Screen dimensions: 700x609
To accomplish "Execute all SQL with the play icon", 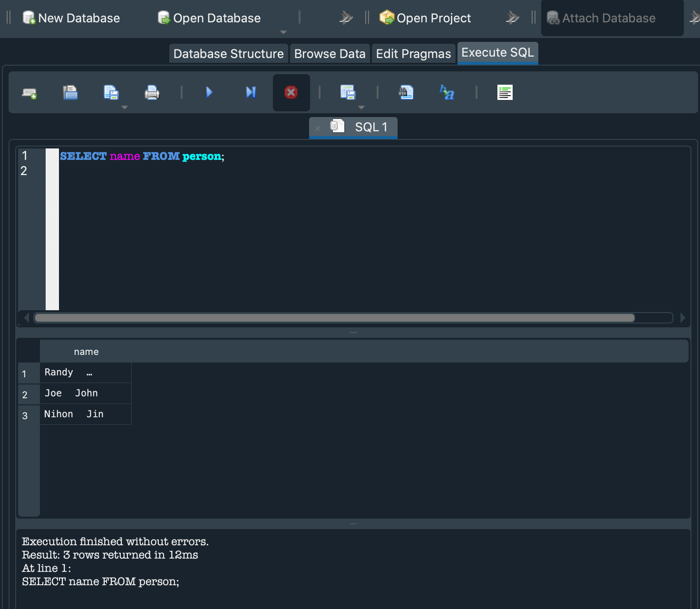I will click(x=209, y=92).
